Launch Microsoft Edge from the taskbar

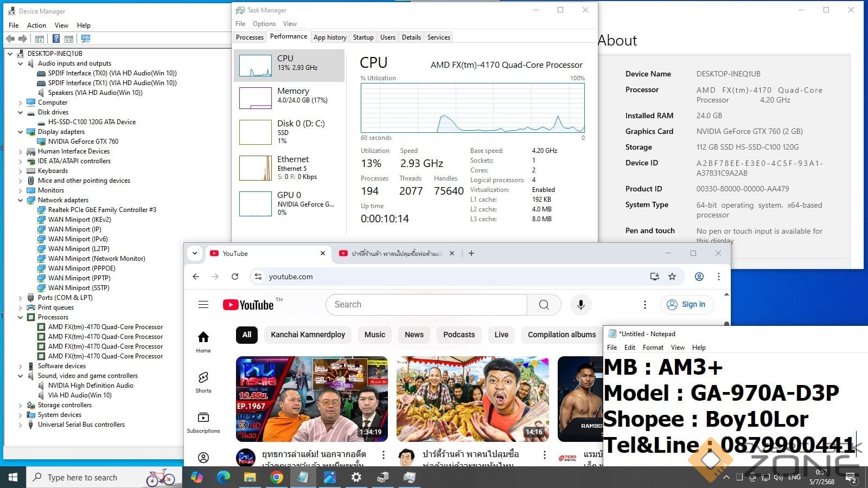223,477
